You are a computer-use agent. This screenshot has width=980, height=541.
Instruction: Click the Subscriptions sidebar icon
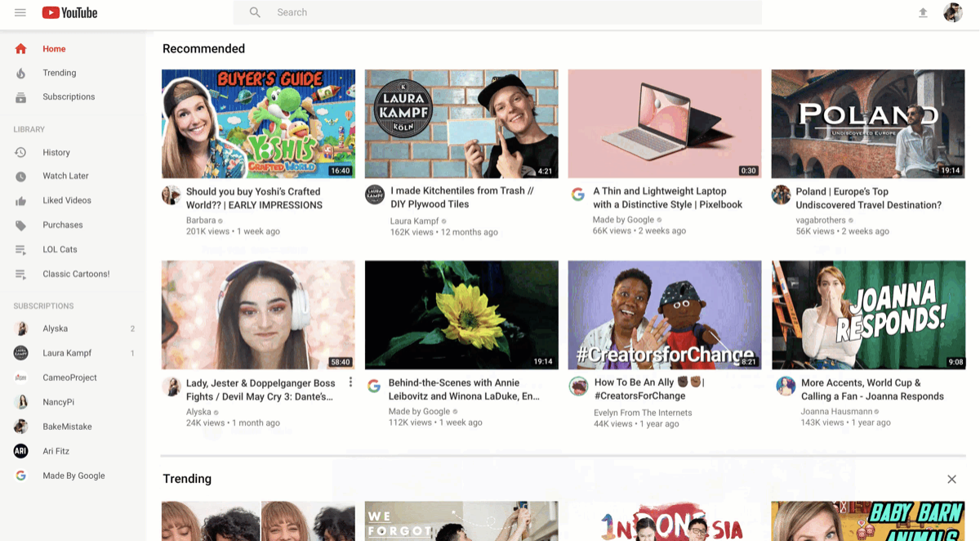click(20, 96)
